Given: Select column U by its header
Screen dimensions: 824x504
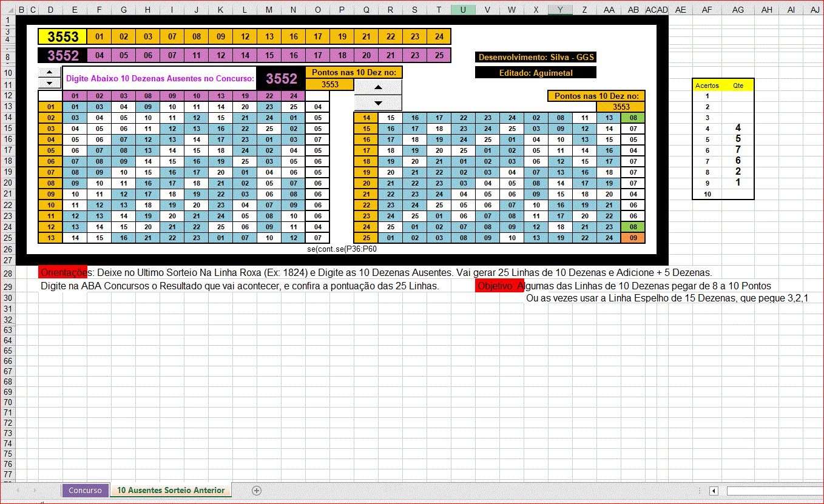Looking at the screenshot, I should click(x=463, y=9).
